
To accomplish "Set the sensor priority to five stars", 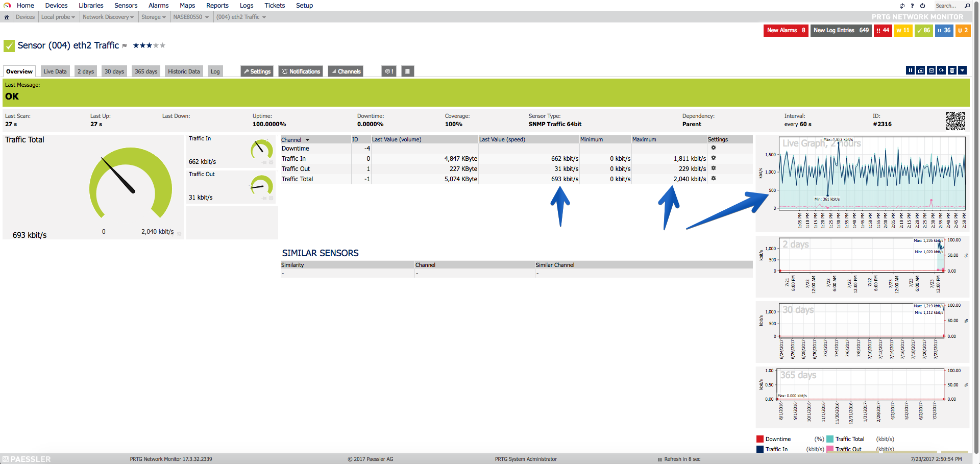I will [163, 45].
